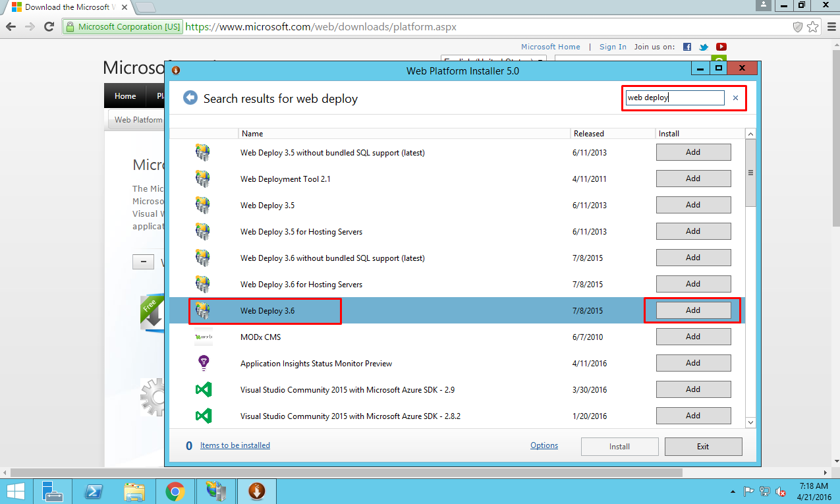Add Web Deploy 3.5 without bundled SQL support
This screenshot has height=504, width=840.
point(693,152)
